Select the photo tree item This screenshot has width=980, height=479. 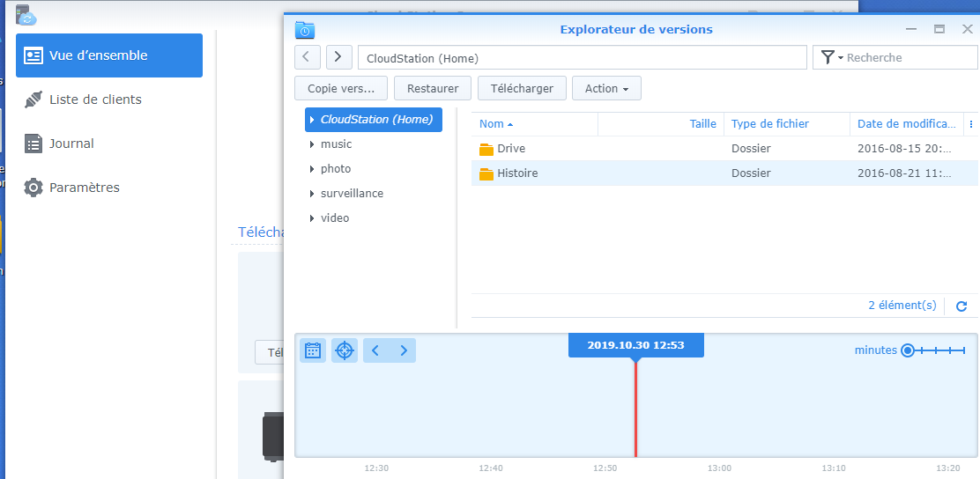coord(336,168)
